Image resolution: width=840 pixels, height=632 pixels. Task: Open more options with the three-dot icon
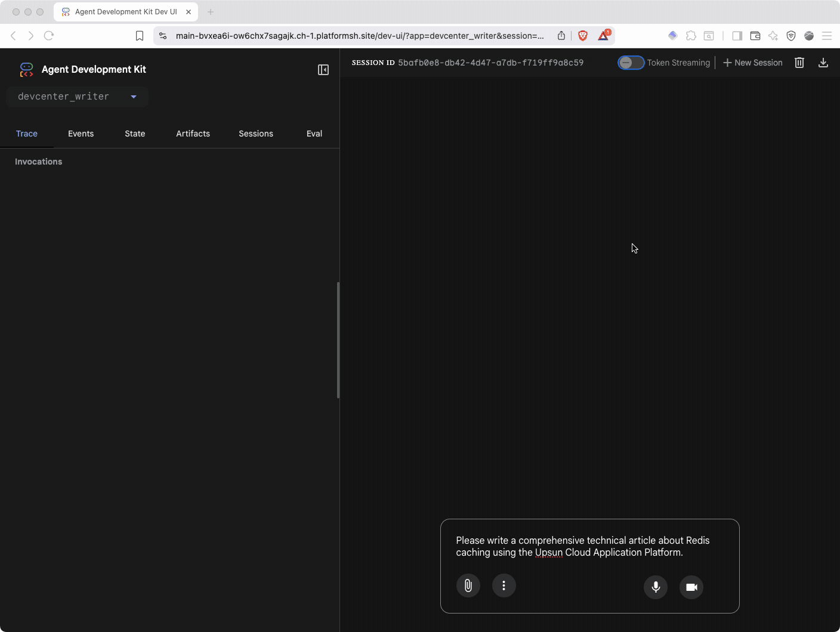click(x=504, y=585)
